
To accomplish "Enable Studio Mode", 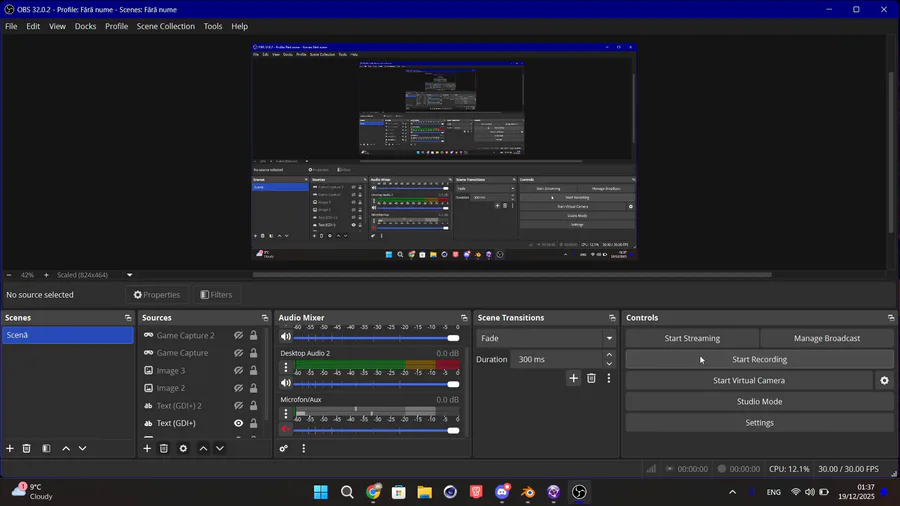I will (x=759, y=402).
